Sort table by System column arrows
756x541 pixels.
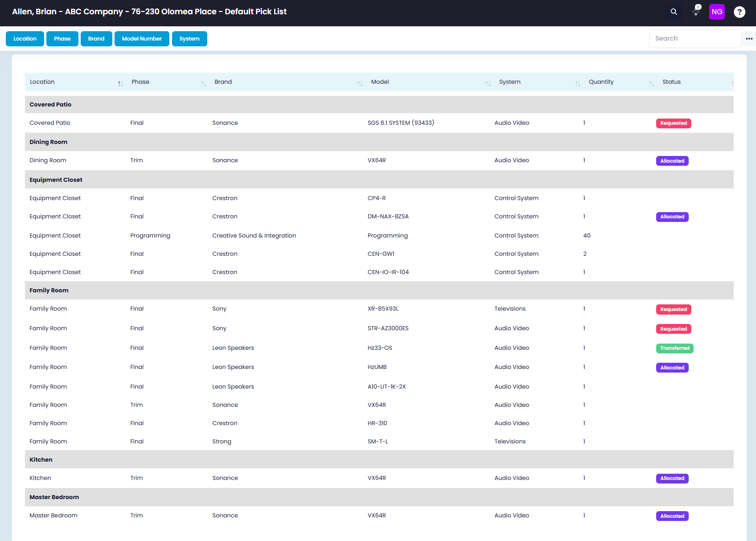[578, 84]
